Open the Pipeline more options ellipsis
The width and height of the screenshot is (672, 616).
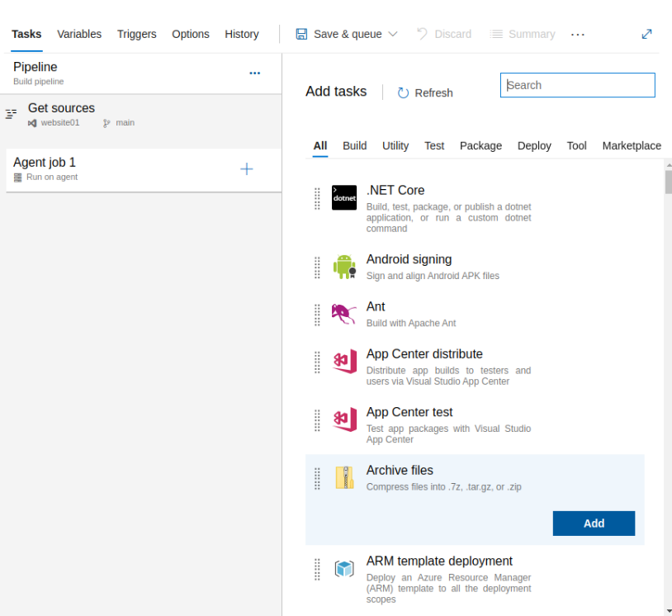pos(255,73)
